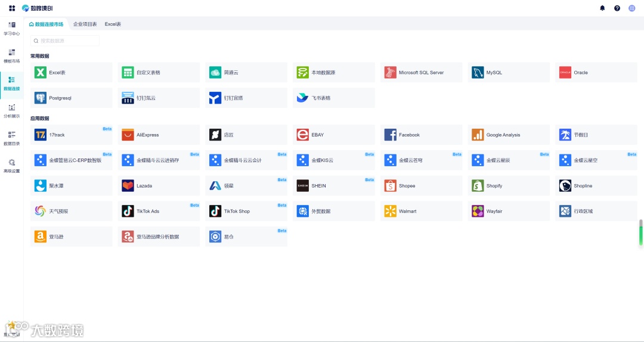Open the SHEIN black icon
Viewport: 644px width, 342px height.
tap(303, 185)
